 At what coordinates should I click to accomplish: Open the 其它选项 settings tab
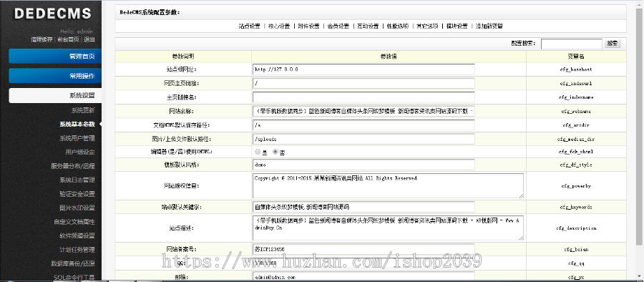pos(427,26)
